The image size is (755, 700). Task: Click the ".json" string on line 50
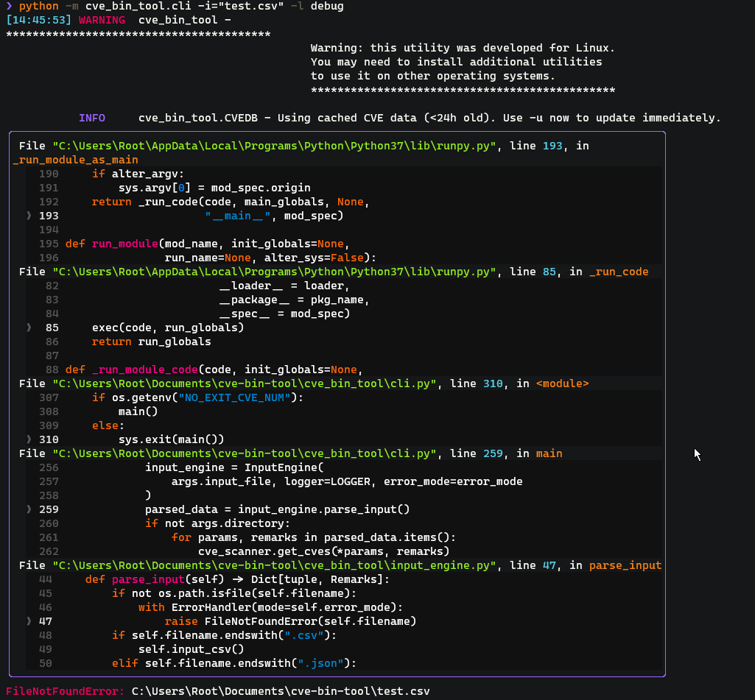point(320,663)
